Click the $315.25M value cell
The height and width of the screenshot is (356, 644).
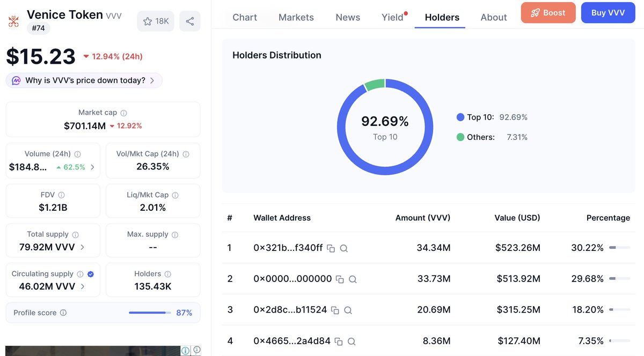[518, 309]
